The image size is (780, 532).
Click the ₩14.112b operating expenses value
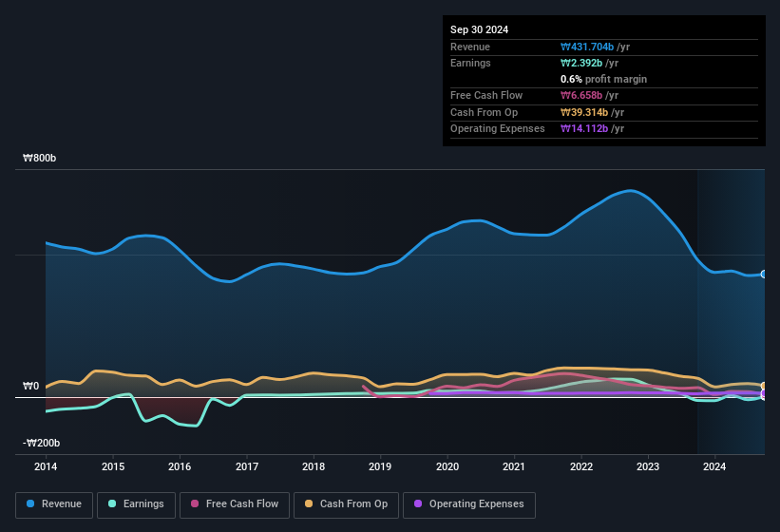(x=584, y=128)
